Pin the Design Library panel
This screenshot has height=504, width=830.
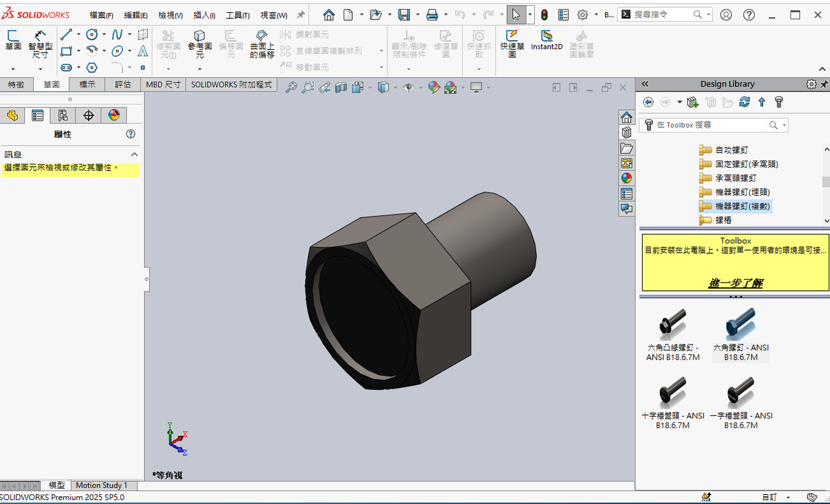pos(824,84)
